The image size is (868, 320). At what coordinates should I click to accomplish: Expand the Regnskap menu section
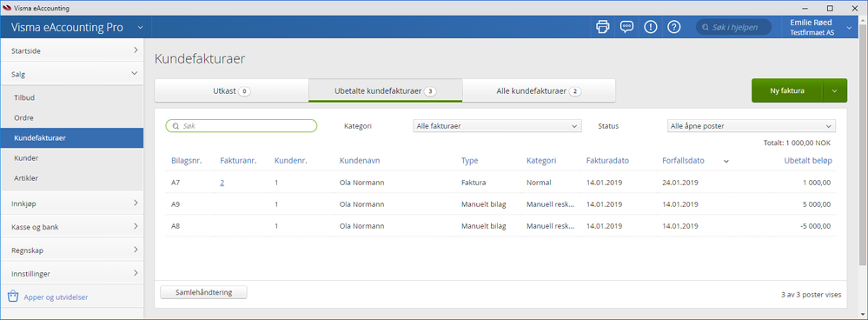pos(72,250)
